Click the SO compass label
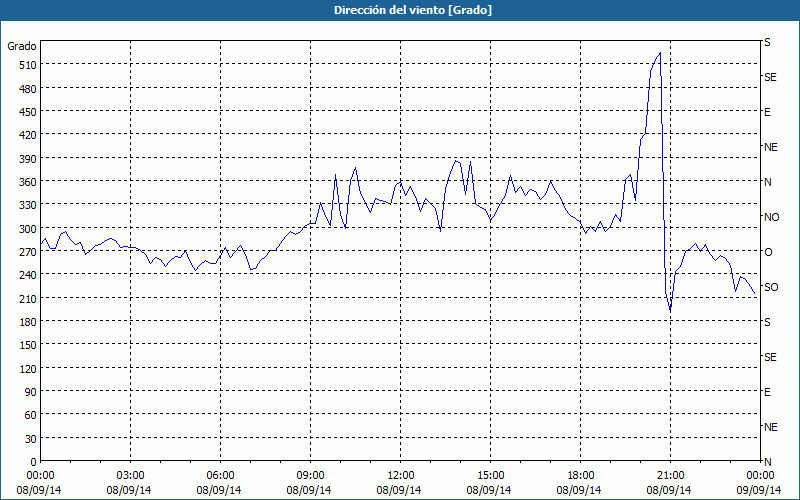800x500 pixels. 771,287
